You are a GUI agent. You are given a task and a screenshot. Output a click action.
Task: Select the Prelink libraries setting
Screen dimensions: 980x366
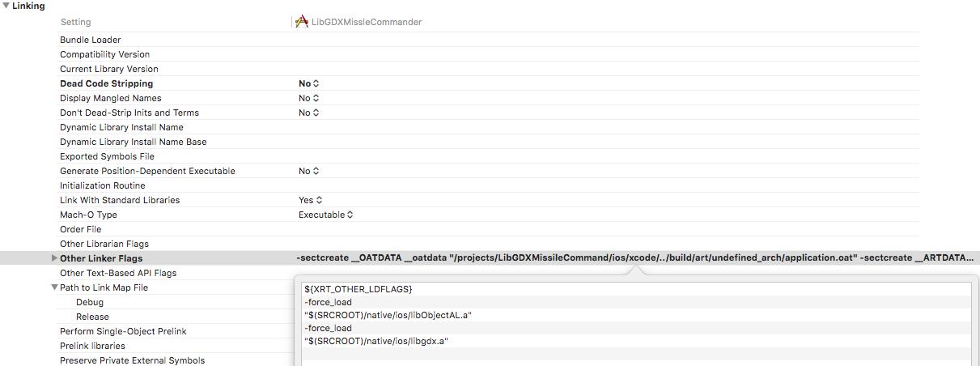pyautogui.click(x=92, y=346)
